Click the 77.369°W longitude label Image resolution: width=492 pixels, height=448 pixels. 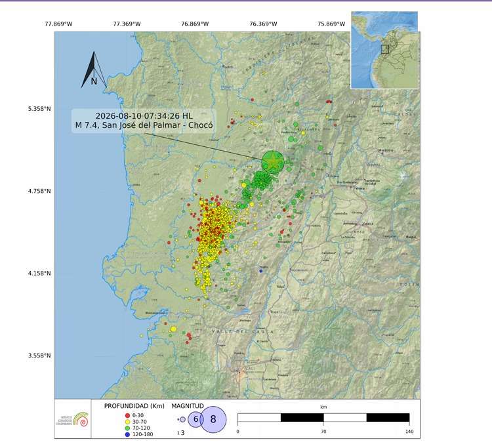pyautogui.click(x=127, y=24)
